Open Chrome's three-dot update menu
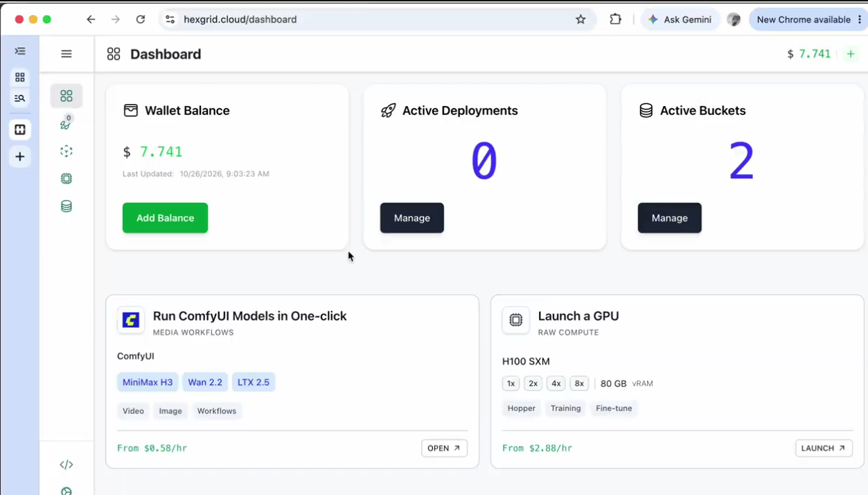This screenshot has height=495, width=868. (860, 19)
